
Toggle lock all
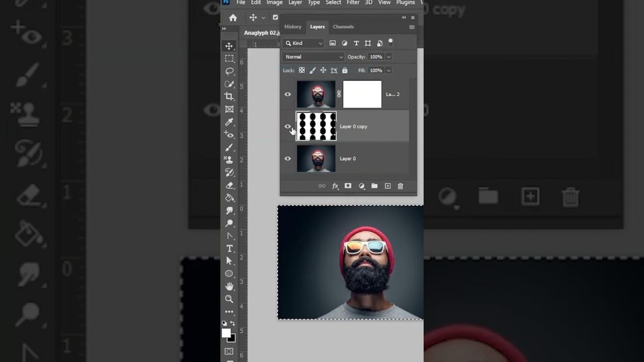point(345,70)
